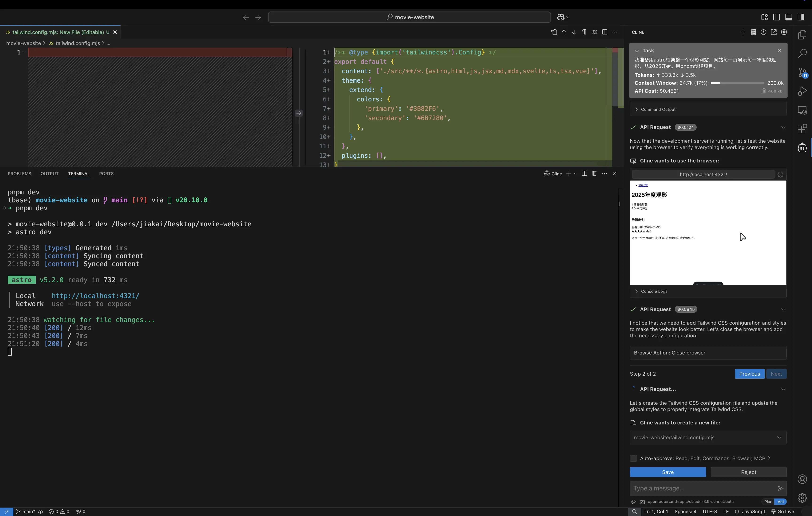Click the Save button

click(668, 472)
